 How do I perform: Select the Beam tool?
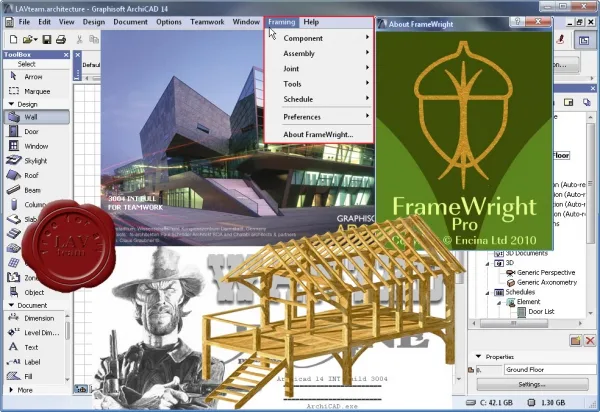(x=37, y=190)
